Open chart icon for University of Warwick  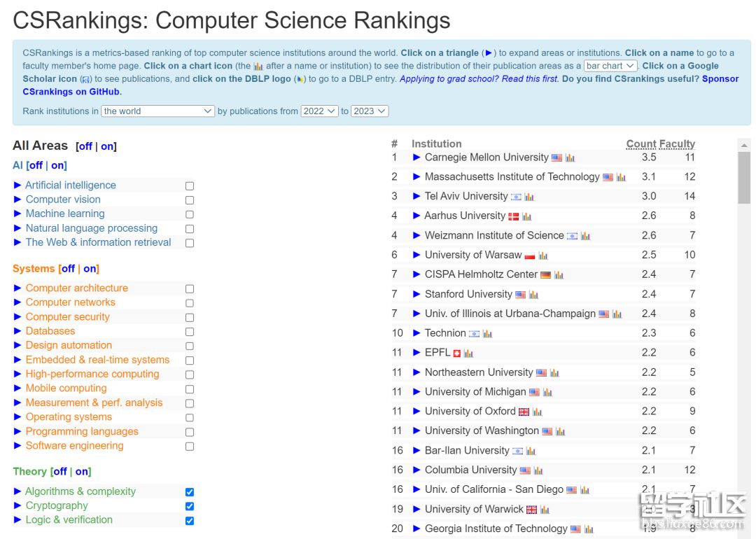click(x=545, y=510)
